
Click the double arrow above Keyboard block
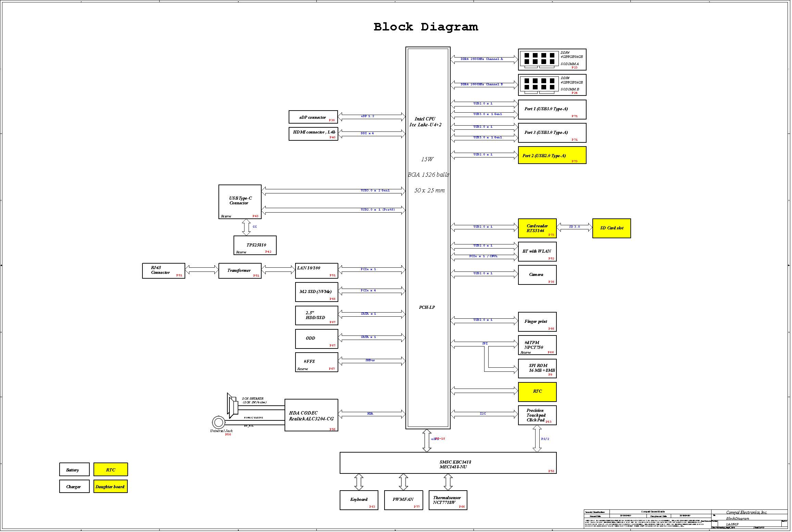click(x=359, y=483)
